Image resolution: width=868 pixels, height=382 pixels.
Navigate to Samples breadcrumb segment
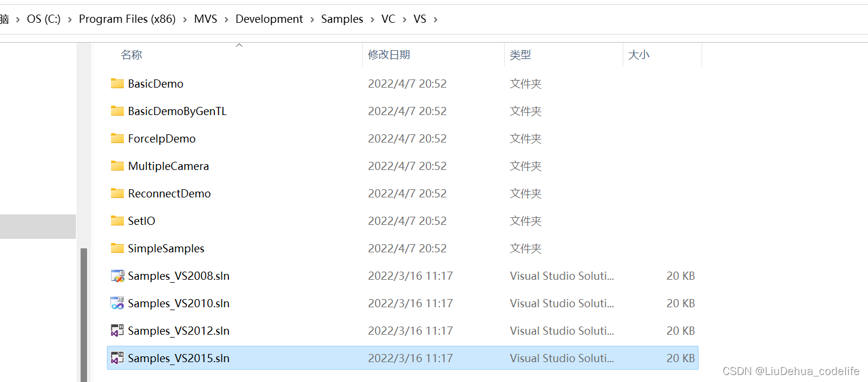[342, 19]
